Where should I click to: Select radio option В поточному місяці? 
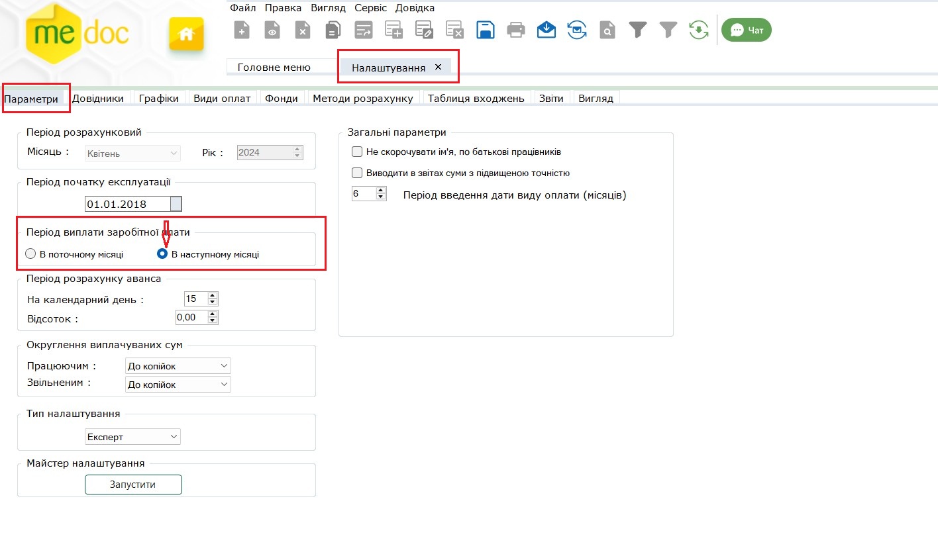click(x=30, y=254)
